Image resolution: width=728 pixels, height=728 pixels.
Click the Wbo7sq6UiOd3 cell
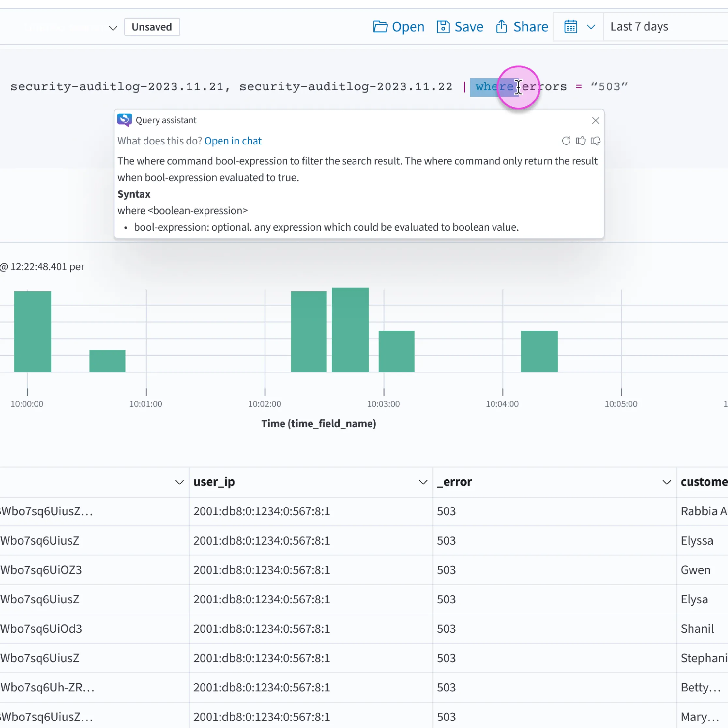[41, 629]
